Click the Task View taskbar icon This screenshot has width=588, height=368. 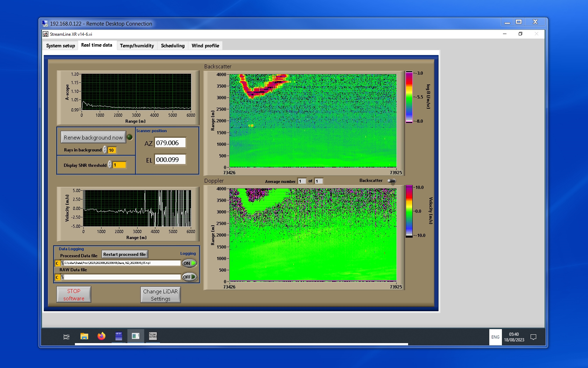(66, 337)
